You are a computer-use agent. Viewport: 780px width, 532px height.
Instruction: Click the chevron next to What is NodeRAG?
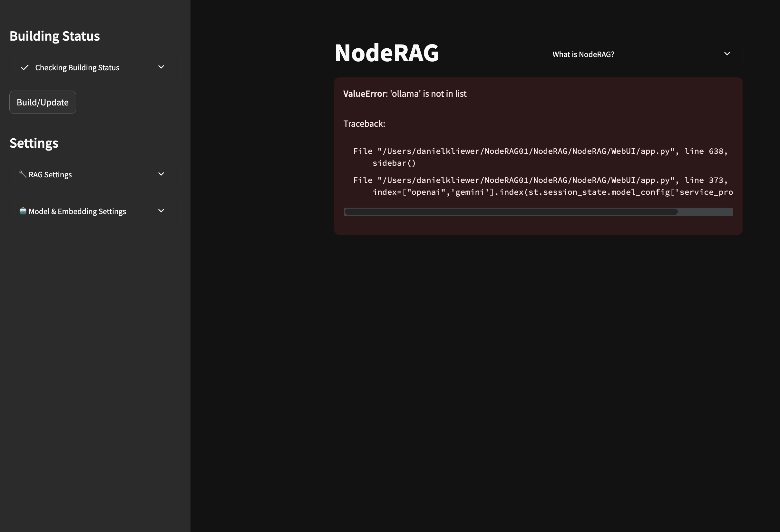pyautogui.click(x=727, y=54)
